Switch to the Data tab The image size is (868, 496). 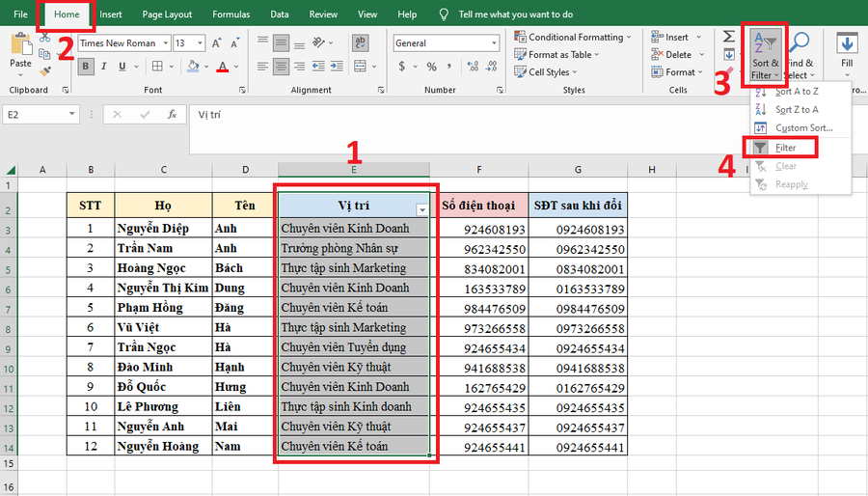click(x=280, y=14)
